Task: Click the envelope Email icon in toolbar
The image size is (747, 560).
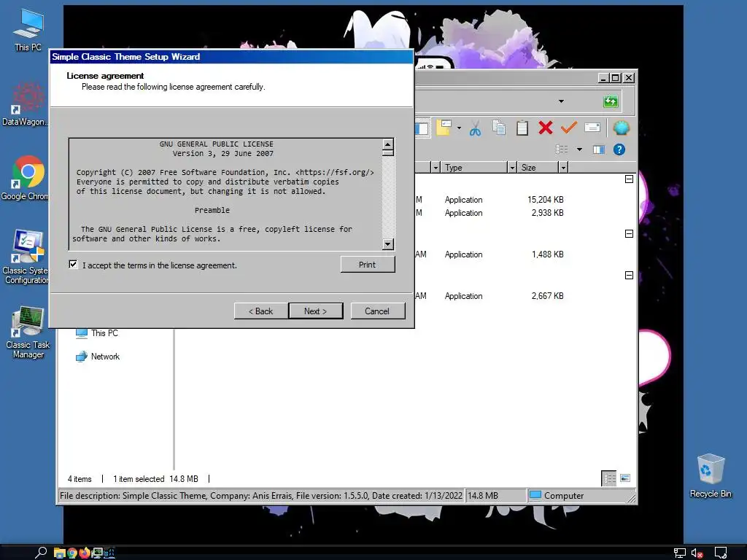Action: pyautogui.click(x=592, y=128)
